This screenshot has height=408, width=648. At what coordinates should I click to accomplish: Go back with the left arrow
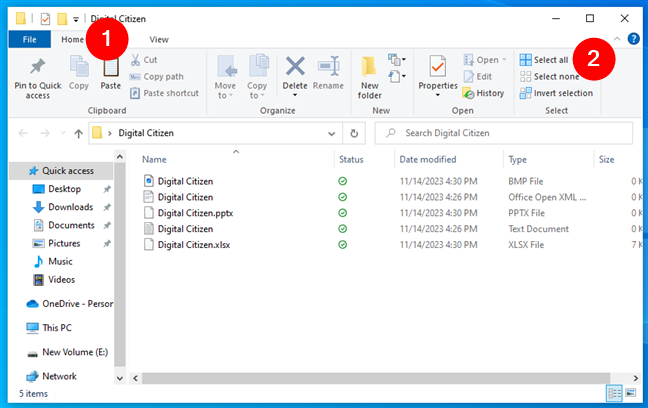pyautogui.click(x=23, y=133)
